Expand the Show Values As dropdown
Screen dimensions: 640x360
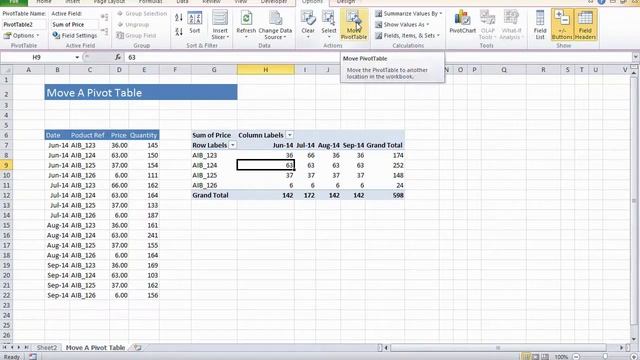[402, 24]
